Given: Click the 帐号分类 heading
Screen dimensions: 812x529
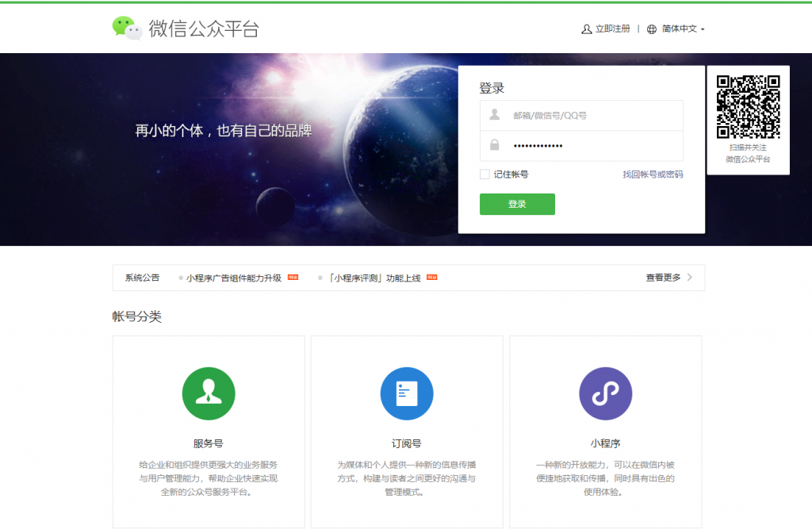Looking at the screenshot, I should pyautogui.click(x=136, y=316).
